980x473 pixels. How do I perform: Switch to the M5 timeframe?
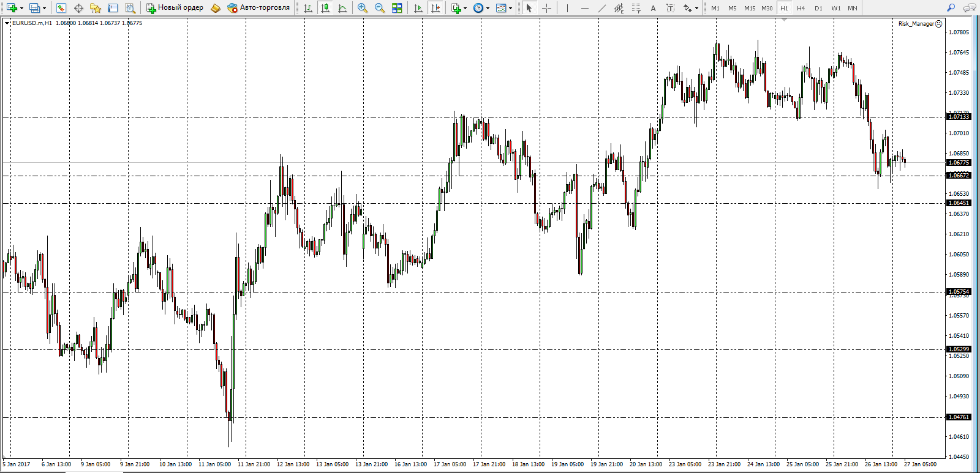733,8
